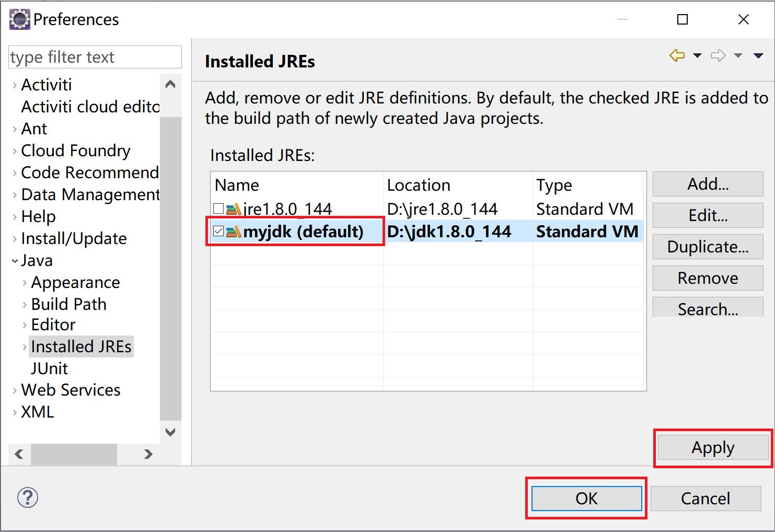Open the back history dropdown arrow
This screenshot has width=775, height=532.
697,55
